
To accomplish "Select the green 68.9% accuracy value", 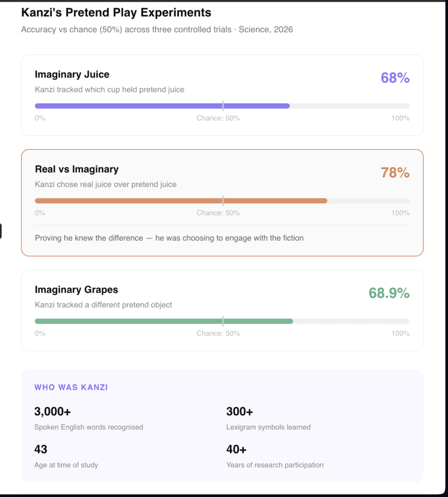I will click(x=389, y=293).
